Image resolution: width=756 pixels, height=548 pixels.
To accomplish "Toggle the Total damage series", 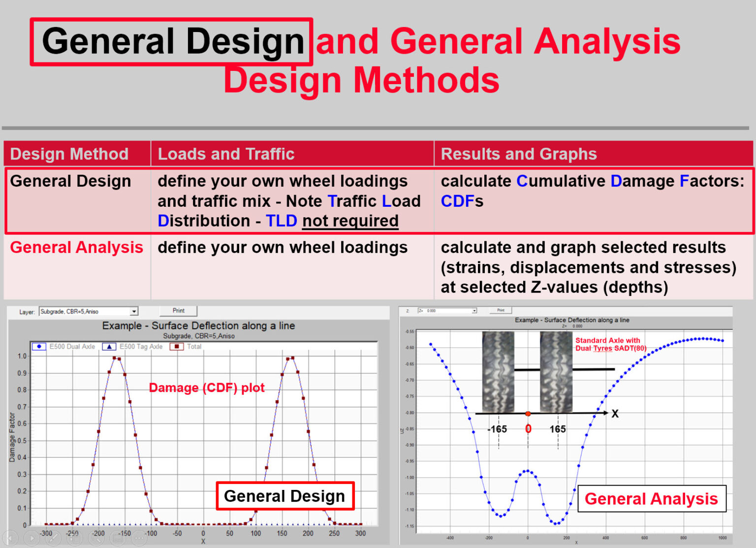I will (x=194, y=346).
